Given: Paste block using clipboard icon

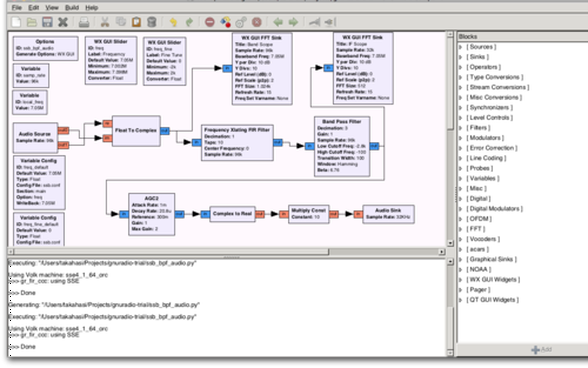Looking at the screenshot, I should [x=136, y=22].
